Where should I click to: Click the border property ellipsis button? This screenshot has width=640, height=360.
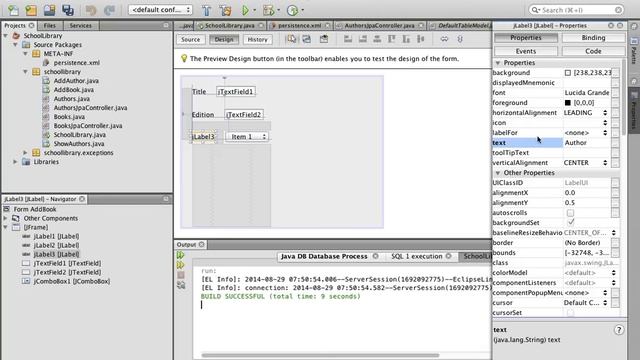(615, 243)
